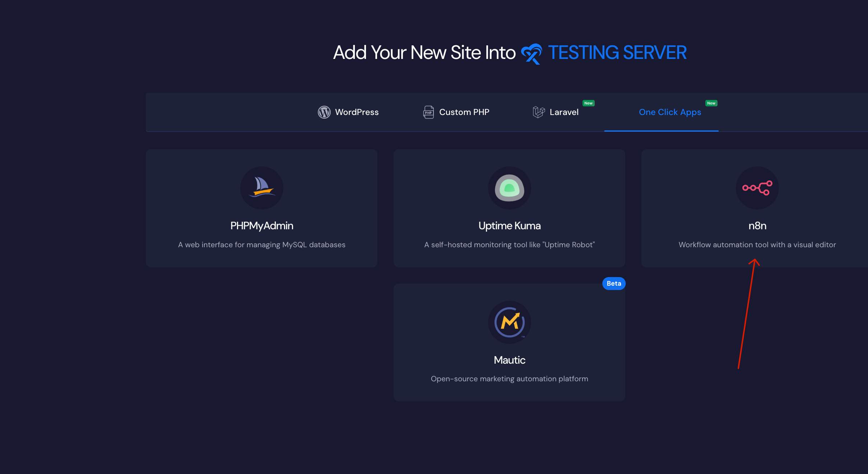868x474 pixels.
Task: Click the n8n app name
Action: (757, 226)
